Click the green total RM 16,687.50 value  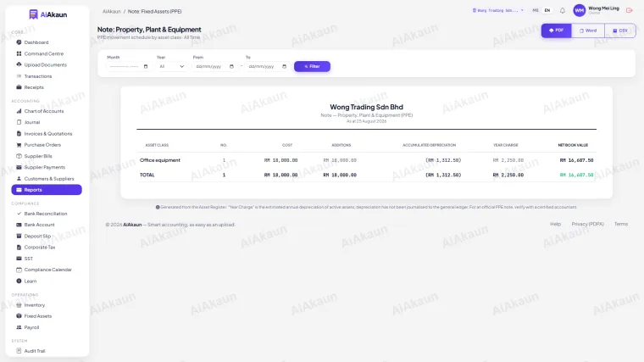(x=576, y=175)
